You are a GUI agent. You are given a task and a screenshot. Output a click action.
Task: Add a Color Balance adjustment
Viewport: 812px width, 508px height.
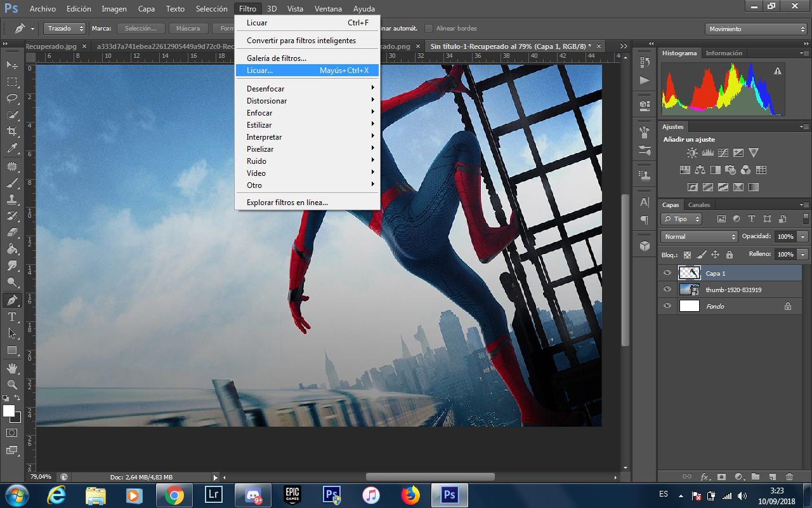tap(700, 170)
